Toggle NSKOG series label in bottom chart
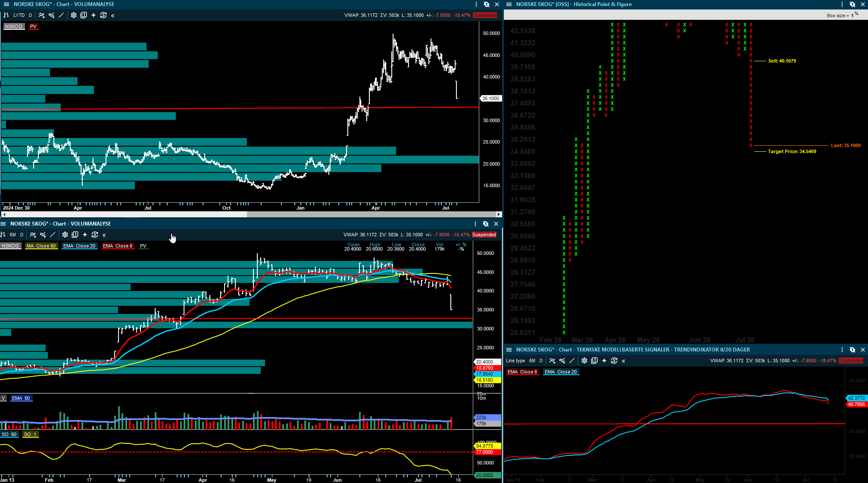Screen dimensions: 868x483 10,246
